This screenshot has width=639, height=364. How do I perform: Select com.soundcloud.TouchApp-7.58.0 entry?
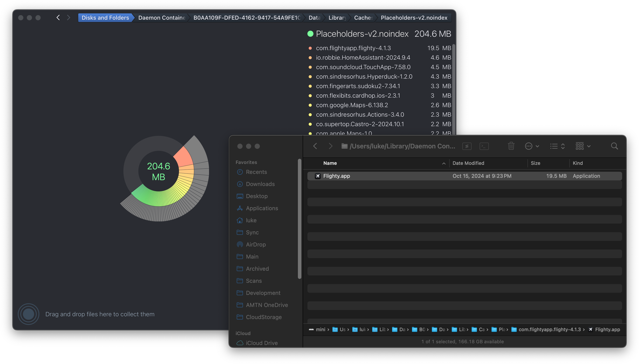point(379,67)
